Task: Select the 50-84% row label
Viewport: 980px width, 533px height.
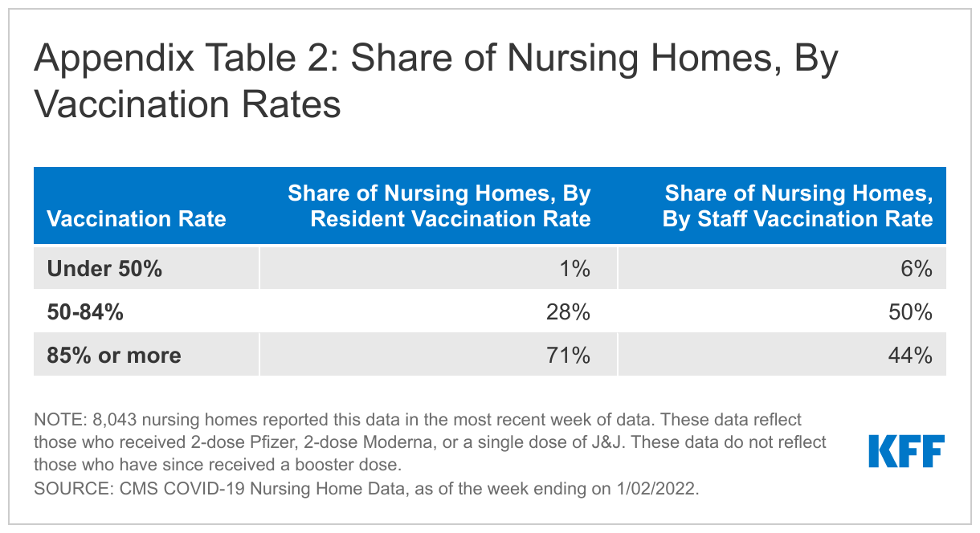Action: pyautogui.click(x=85, y=311)
